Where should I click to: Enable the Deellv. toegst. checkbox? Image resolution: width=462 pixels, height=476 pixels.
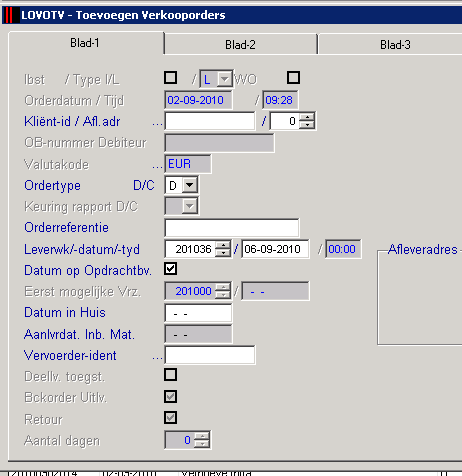[170, 375]
